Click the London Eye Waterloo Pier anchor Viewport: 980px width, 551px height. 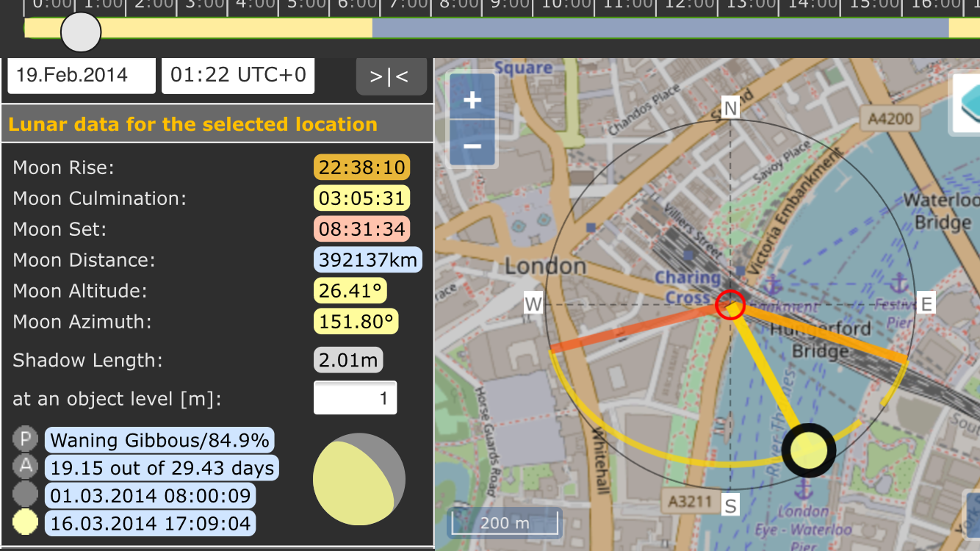pyautogui.click(x=805, y=487)
